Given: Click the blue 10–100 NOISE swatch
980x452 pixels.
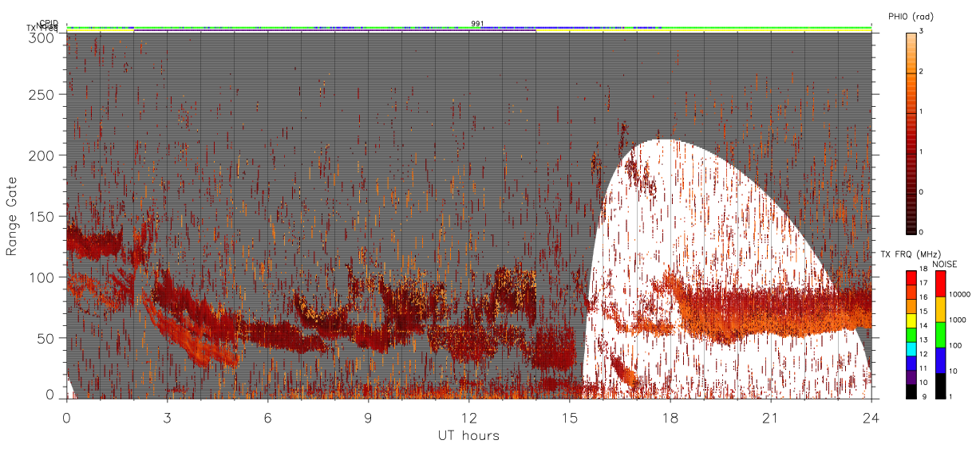Looking at the screenshot, I should tap(940, 360).
